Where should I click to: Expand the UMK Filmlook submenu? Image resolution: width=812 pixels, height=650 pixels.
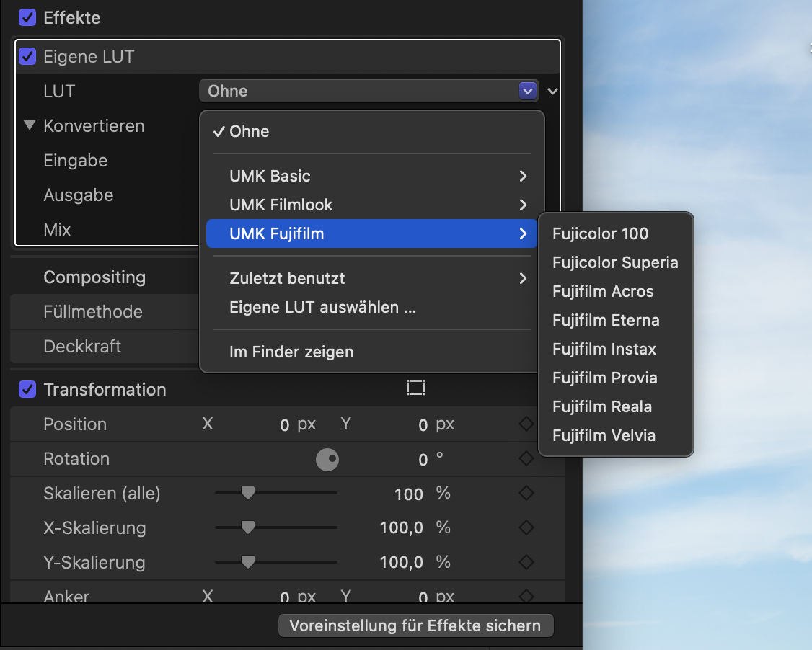click(x=371, y=205)
